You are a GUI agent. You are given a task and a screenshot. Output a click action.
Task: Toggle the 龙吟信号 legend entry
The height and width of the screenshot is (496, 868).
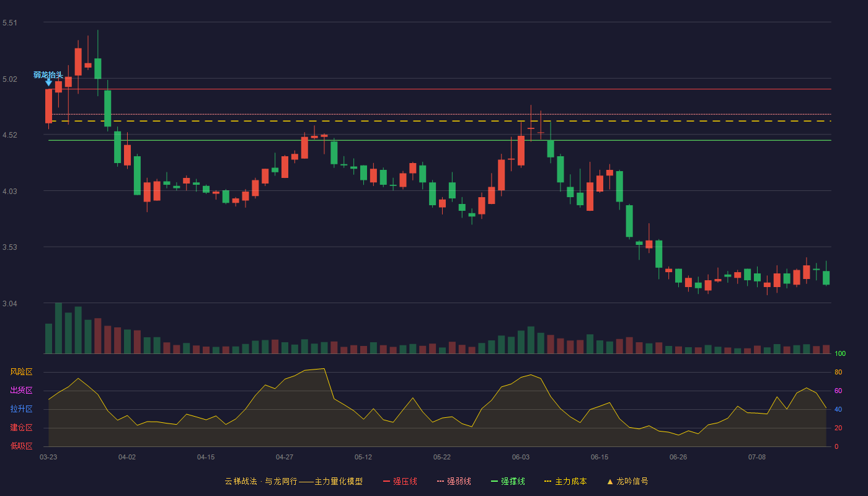click(627, 481)
